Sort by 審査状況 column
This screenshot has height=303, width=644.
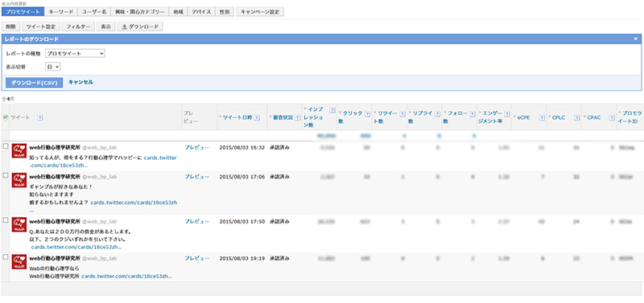(283, 117)
